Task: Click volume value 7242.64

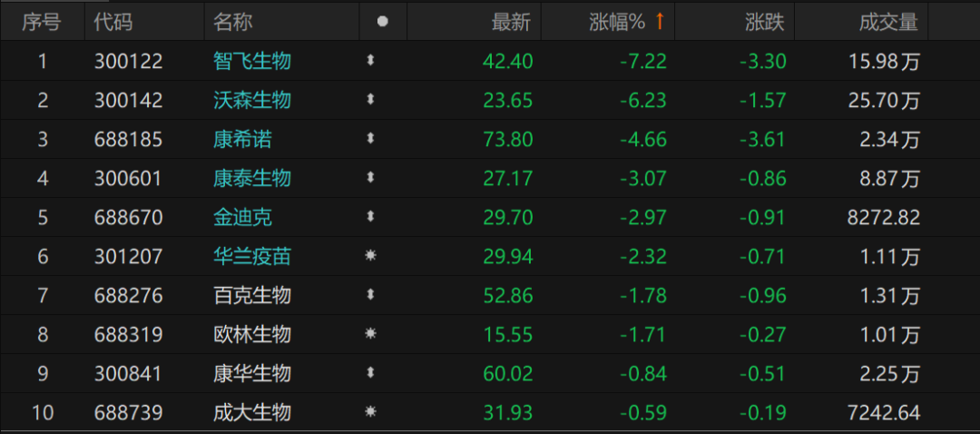Action: point(885,413)
